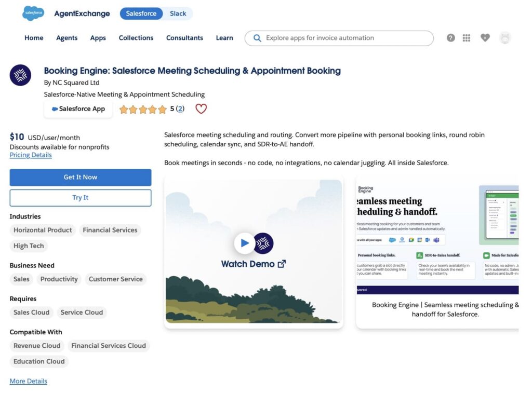Focus the Explore apps search field

pyautogui.click(x=339, y=38)
